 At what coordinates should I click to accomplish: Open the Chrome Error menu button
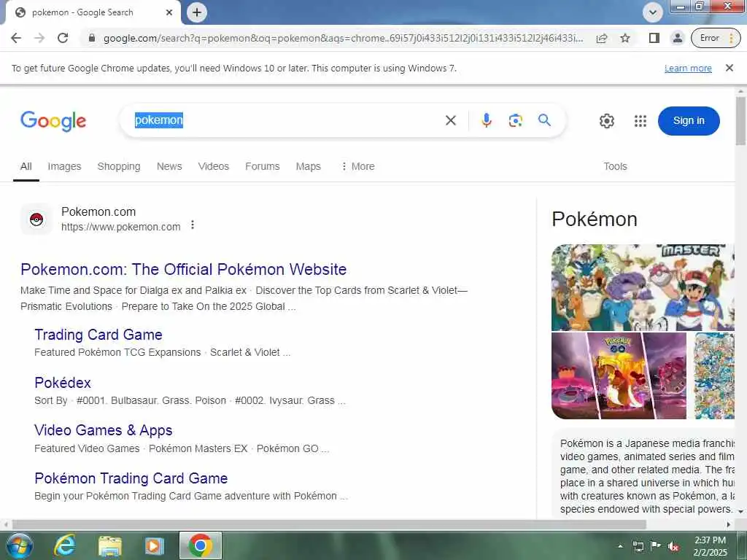click(716, 38)
